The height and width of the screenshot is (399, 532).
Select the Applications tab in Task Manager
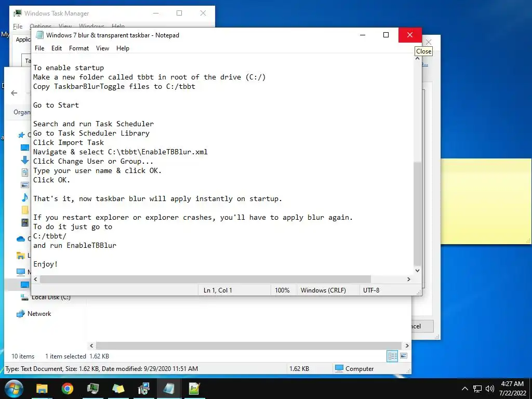23,39
